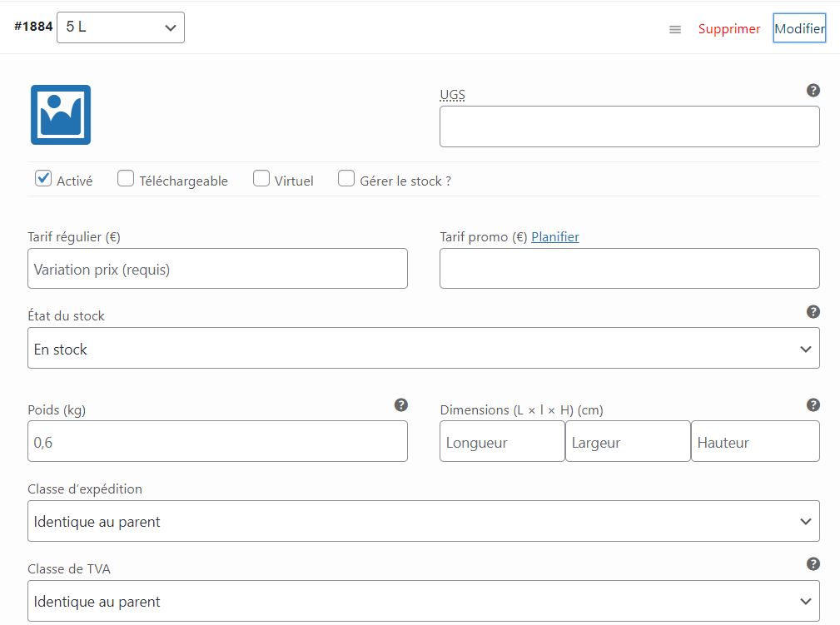This screenshot has height=625, width=840.
Task: Click the Modifier button
Action: 799,28
